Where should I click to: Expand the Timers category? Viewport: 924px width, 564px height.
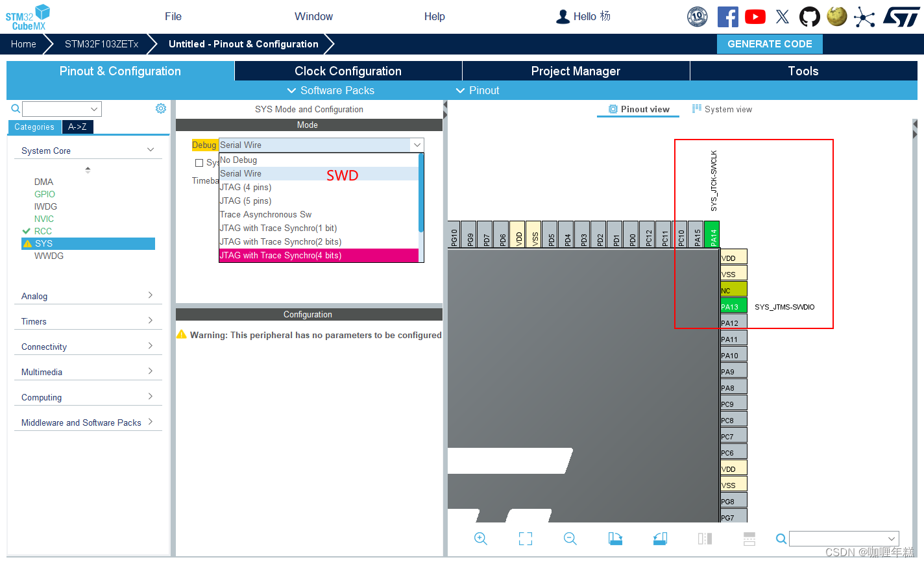pyautogui.click(x=151, y=321)
